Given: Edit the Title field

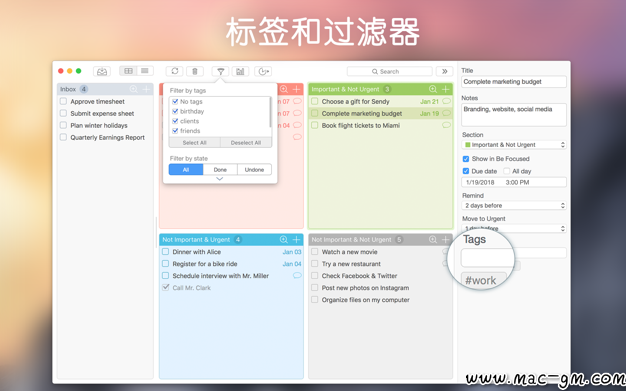Looking at the screenshot, I should 514,81.
